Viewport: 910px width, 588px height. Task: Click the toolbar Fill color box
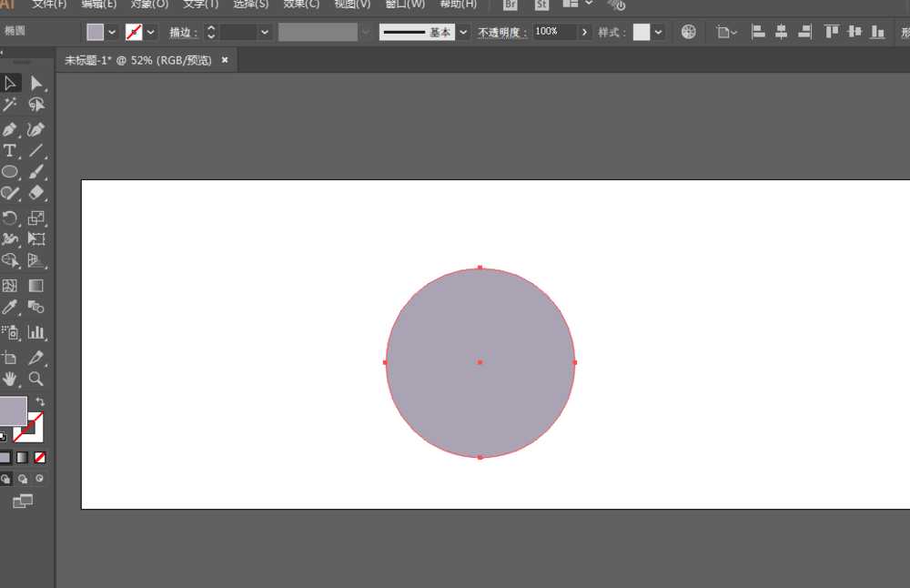tap(13, 411)
